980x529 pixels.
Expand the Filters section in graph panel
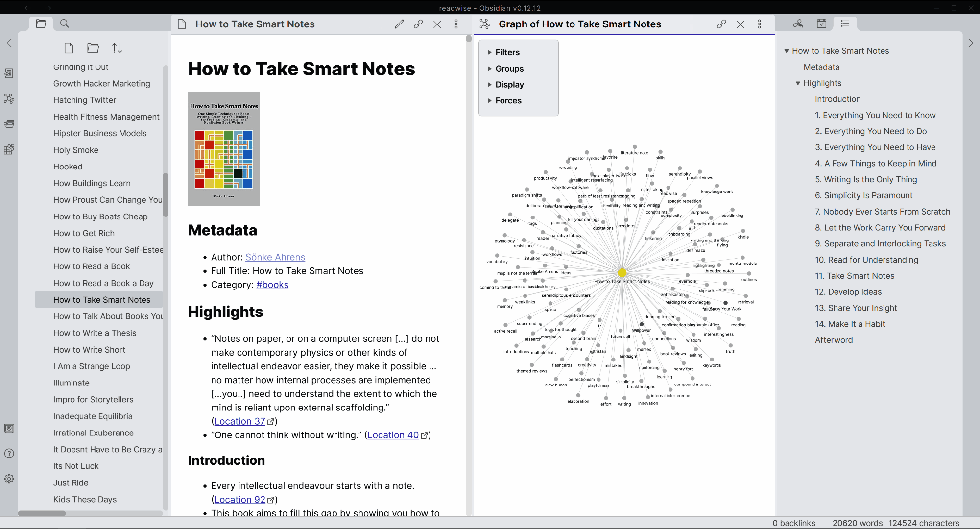pos(490,52)
